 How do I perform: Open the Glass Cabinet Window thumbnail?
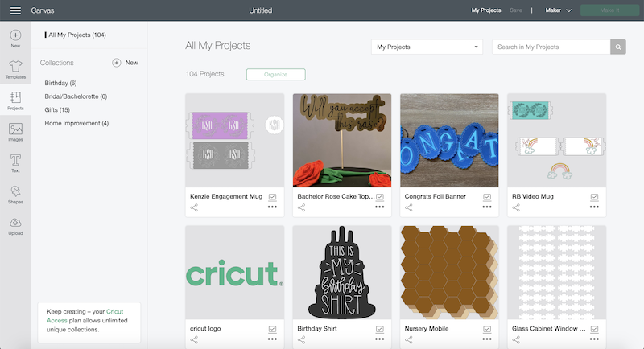tap(556, 273)
